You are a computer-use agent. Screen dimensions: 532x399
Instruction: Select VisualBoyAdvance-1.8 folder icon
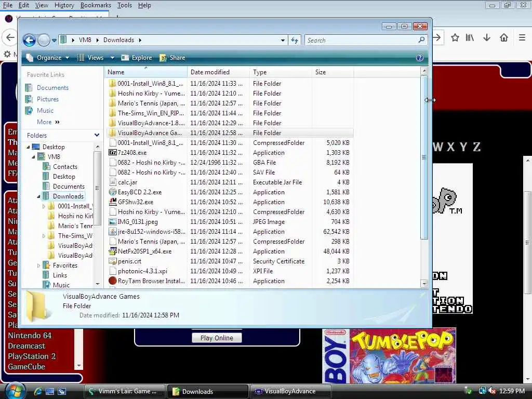(x=113, y=123)
